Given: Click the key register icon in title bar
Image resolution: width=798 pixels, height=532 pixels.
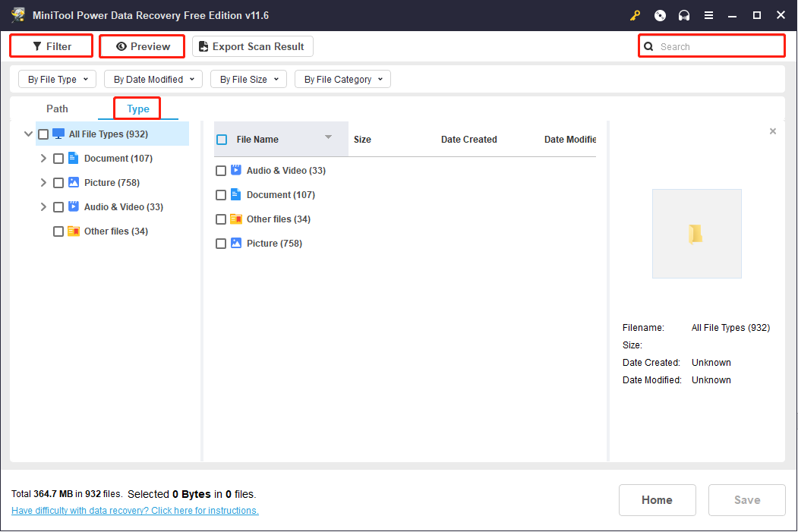Looking at the screenshot, I should click(x=636, y=15).
